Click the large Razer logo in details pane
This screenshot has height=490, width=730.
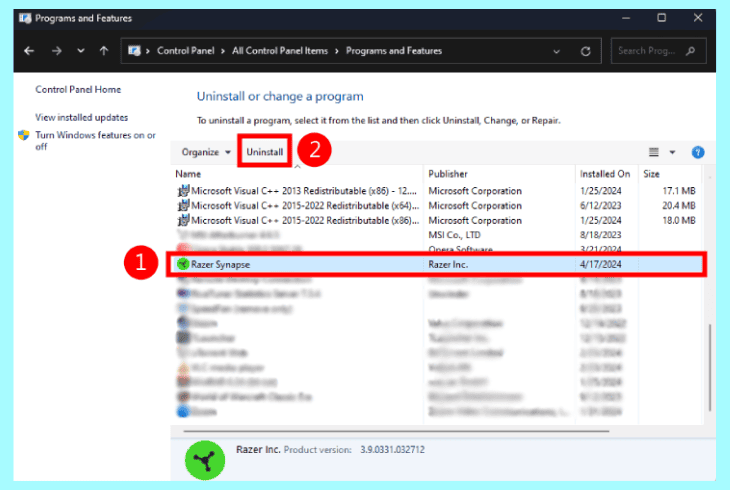[205, 460]
